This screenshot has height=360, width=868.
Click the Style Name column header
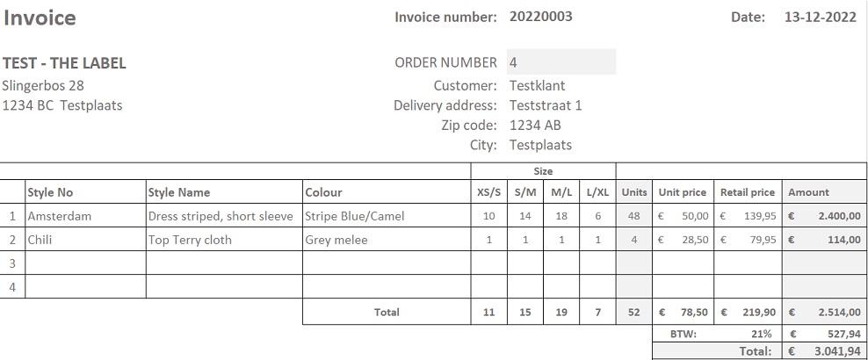pyautogui.click(x=224, y=192)
